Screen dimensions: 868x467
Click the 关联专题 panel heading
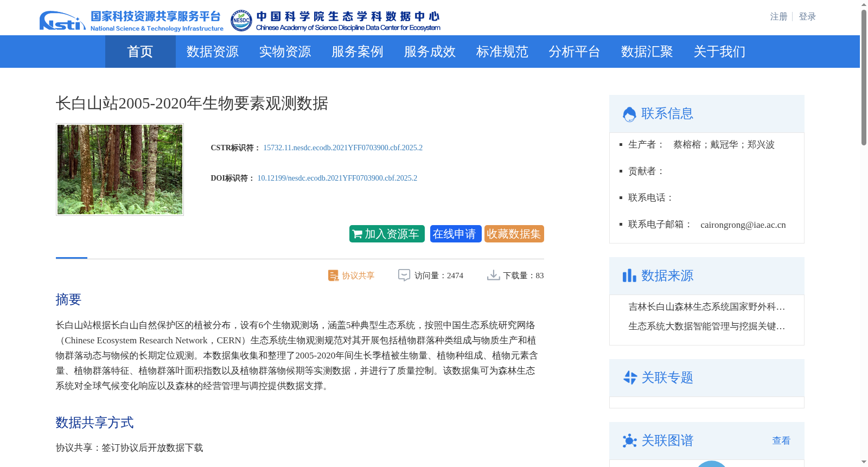667,378
